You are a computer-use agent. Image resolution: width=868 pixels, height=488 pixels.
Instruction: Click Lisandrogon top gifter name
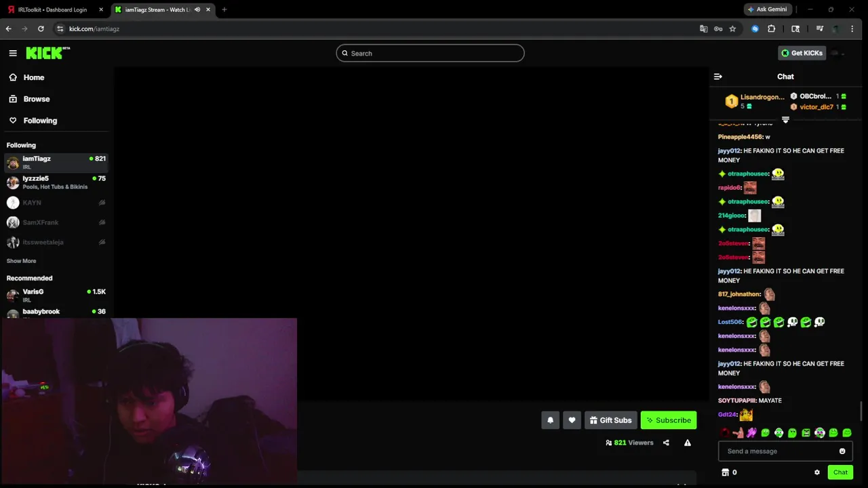pyautogui.click(x=762, y=97)
